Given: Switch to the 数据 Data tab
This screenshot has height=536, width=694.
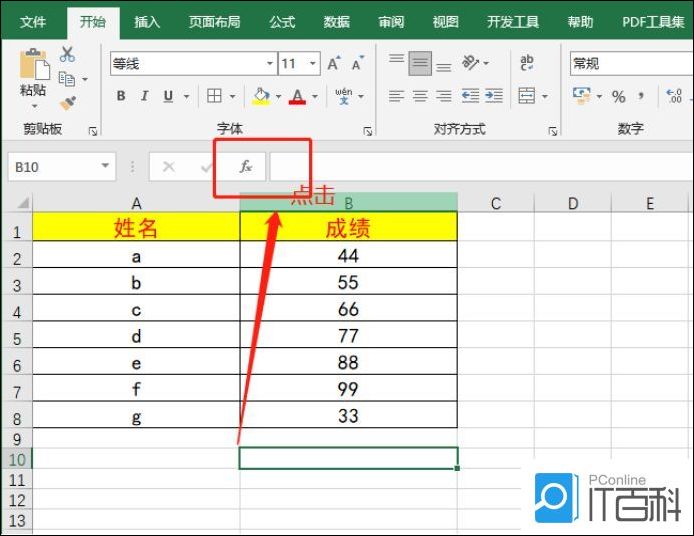Looking at the screenshot, I should (336, 22).
